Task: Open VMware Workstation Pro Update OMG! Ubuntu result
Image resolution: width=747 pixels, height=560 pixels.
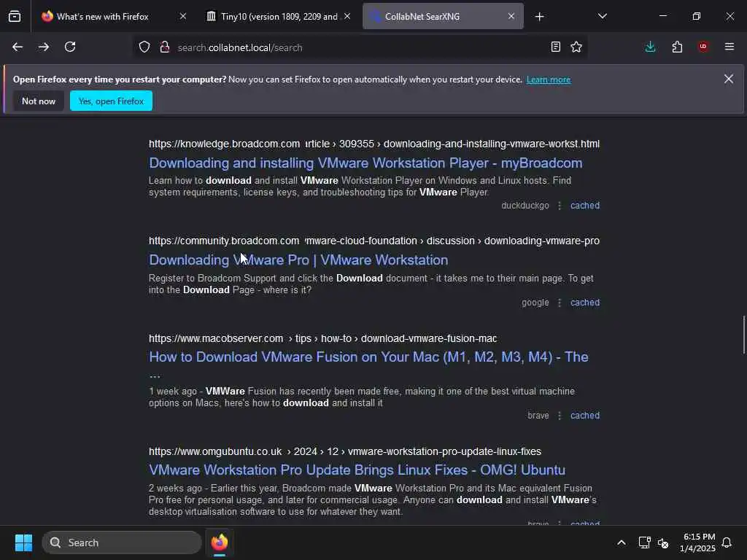Action: (357, 470)
